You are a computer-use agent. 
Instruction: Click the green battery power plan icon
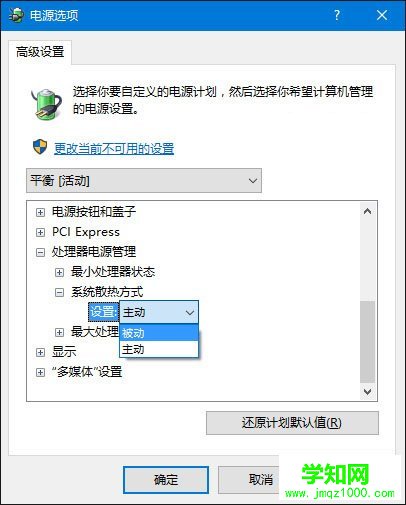click(47, 103)
